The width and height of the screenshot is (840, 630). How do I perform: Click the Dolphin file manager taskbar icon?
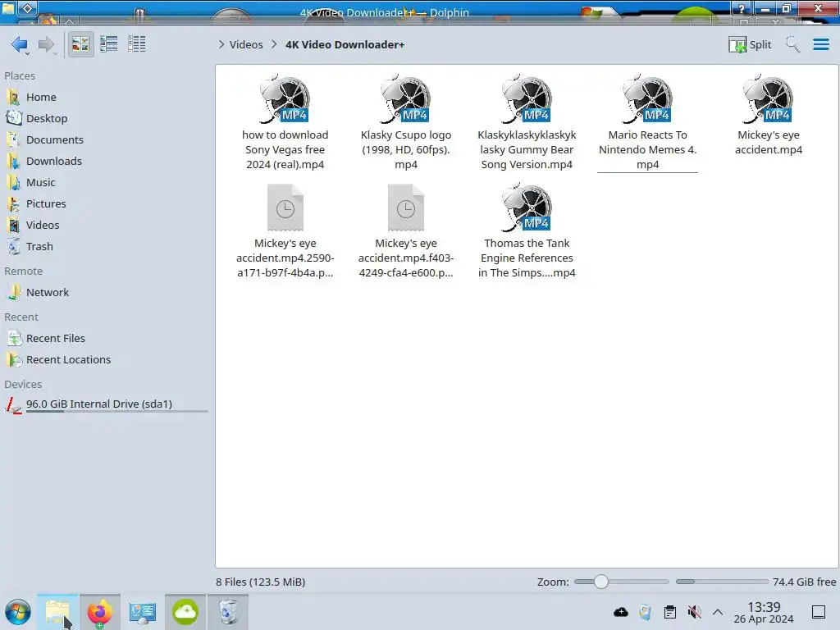coord(57,612)
